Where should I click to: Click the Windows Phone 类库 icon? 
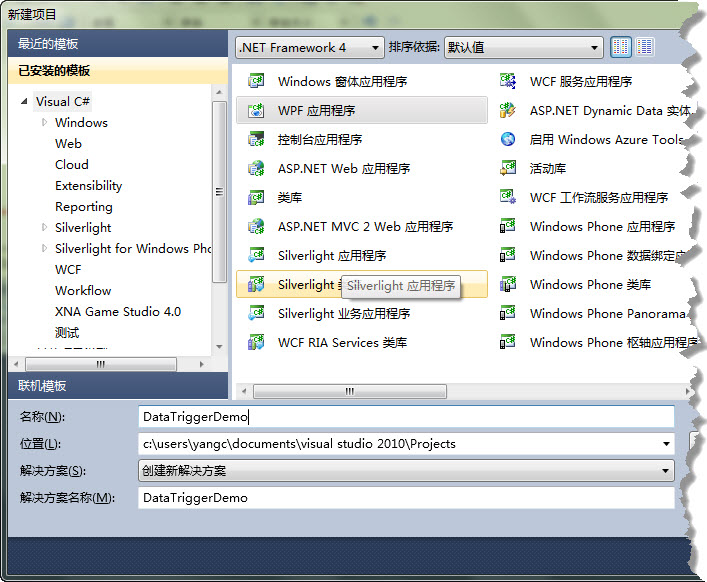(x=508, y=284)
